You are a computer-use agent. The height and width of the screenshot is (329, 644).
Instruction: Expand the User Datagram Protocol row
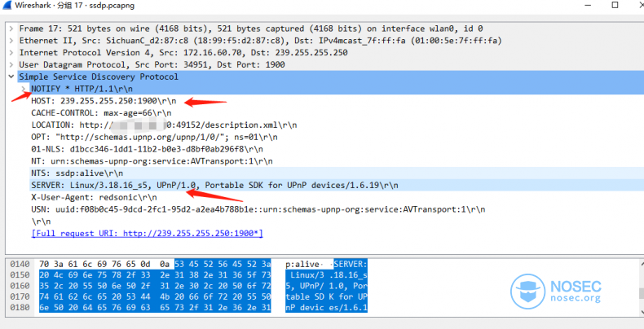coord(11,64)
